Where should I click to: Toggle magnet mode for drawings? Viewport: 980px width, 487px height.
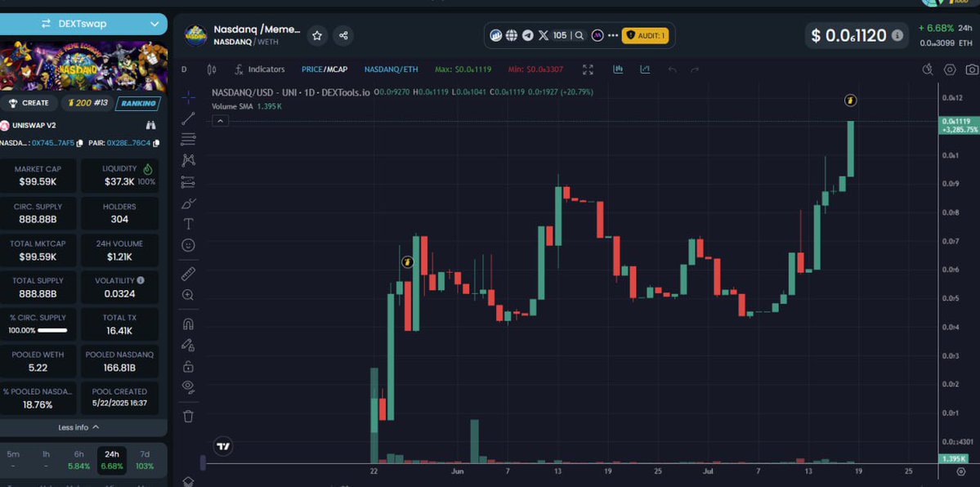tap(188, 324)
